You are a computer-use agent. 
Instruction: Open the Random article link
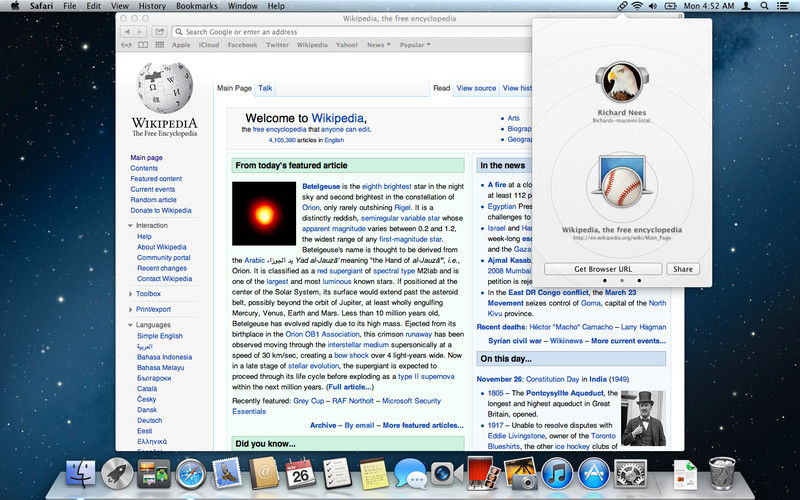coord(153,200)
